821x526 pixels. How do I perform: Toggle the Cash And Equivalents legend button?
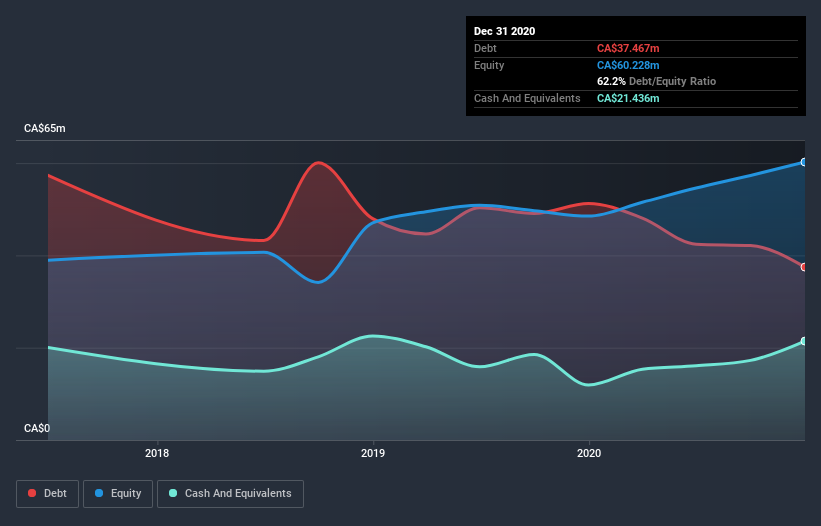pyautogui.click(x=230, y=494)
